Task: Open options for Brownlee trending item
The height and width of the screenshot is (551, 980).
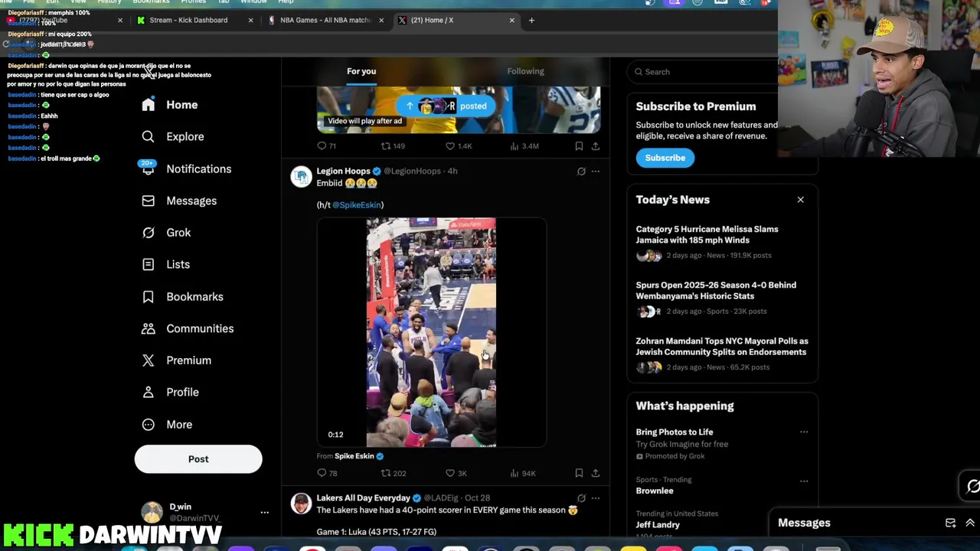Action: pyautogui.click(x=804, y=481)
